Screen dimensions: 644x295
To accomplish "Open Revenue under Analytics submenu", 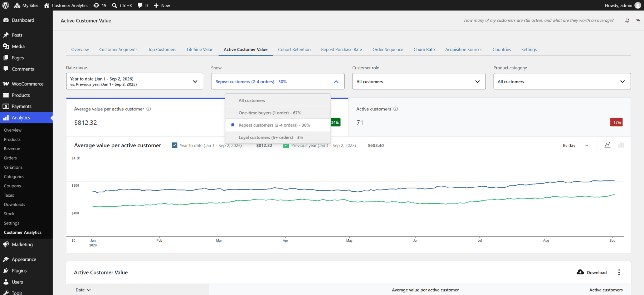I will point(12,149).
